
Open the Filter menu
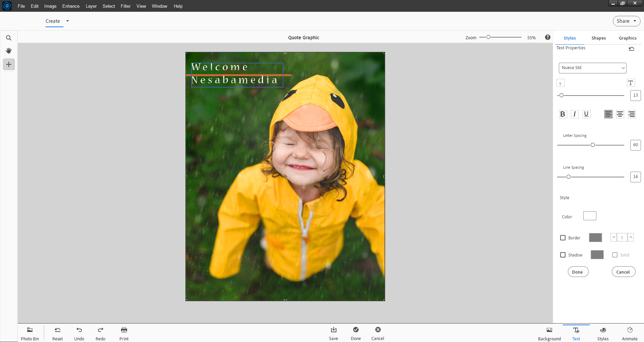click(x=126, y=6)
